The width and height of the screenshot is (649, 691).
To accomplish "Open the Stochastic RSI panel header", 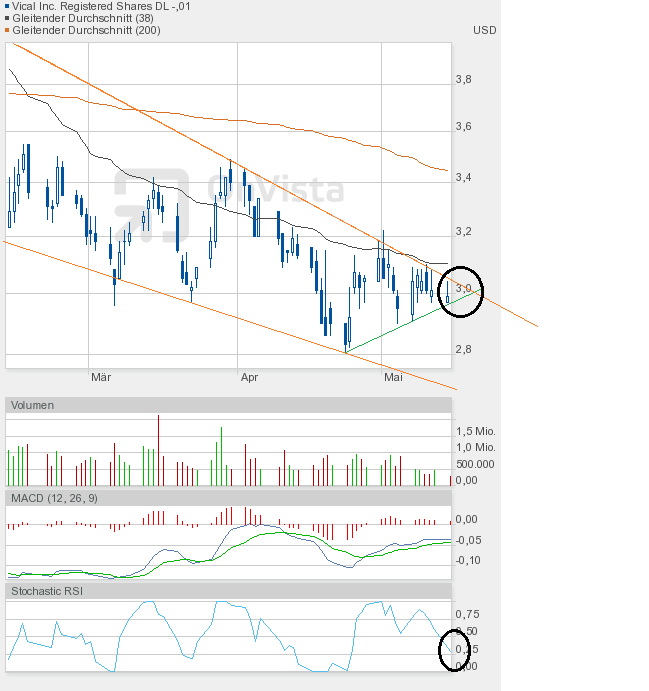I will [47, 591].
